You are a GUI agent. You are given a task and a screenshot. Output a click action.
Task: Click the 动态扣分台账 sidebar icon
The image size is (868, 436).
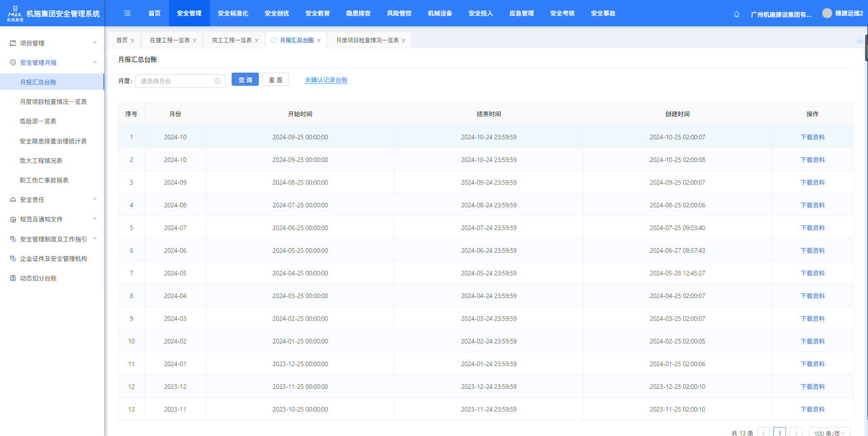(x=13, y=278)
